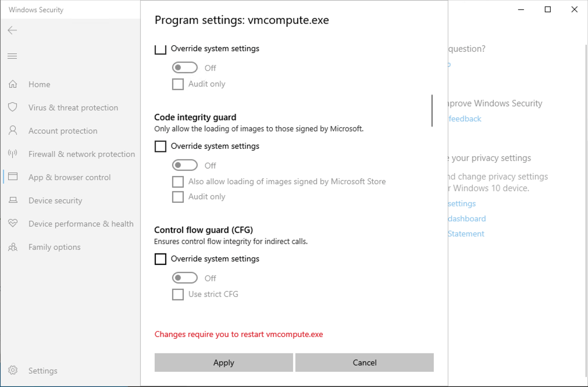588x387 pixels.
Task: Apply the program settings
Action: 224,362
